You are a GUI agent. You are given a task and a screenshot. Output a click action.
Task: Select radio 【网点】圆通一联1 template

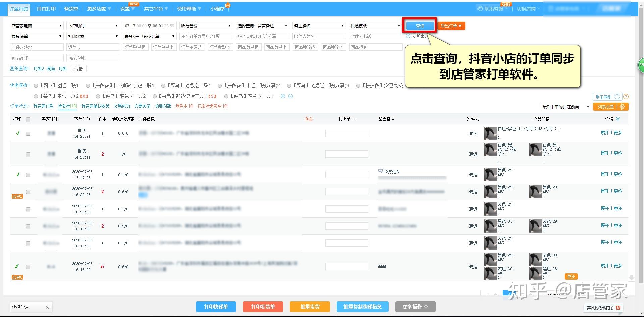coord(36,86)
